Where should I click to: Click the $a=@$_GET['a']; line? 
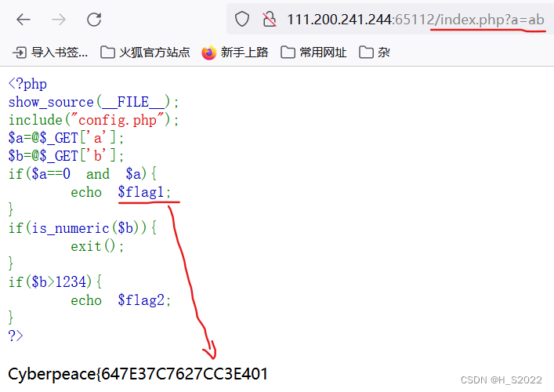pyautogui.click(x=66, y=138)
